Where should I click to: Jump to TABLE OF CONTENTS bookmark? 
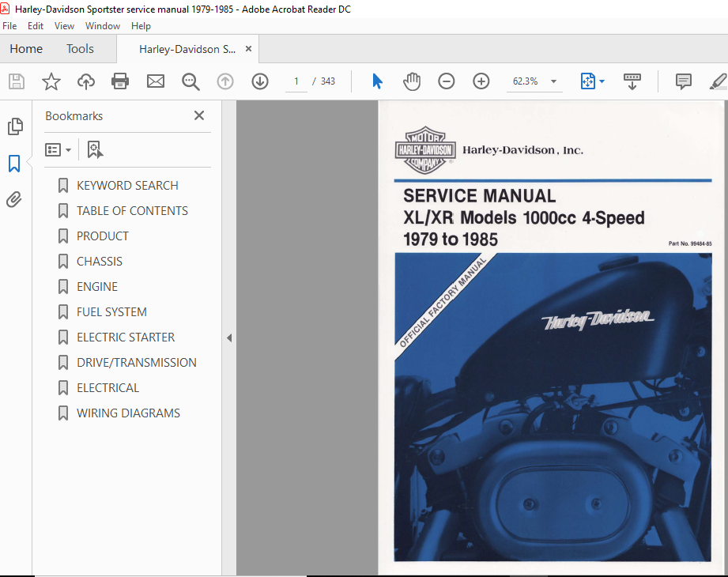[132, 211]
